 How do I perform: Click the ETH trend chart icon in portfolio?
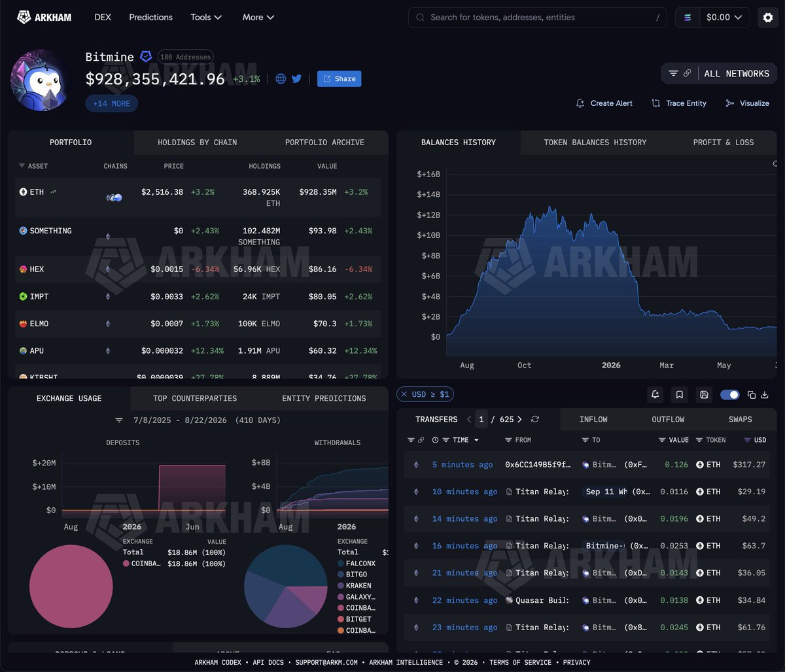[53, 192]
